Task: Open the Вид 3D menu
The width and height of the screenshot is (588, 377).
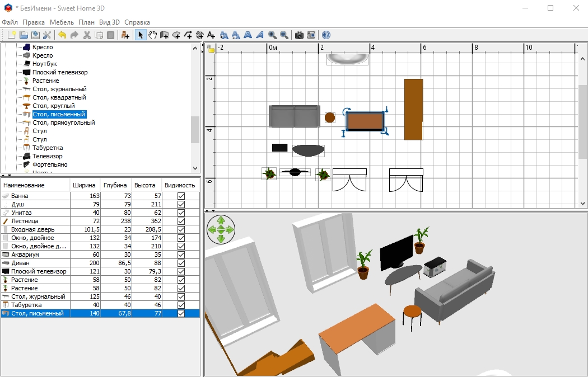Action: coord(109,22)
